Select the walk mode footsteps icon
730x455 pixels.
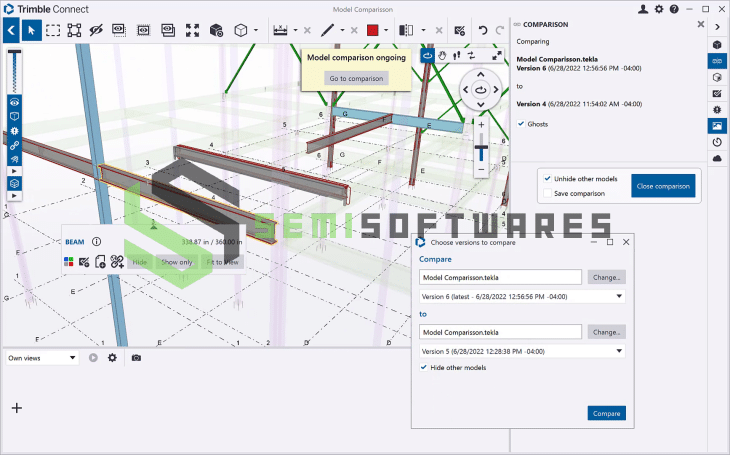click(x=457, y=56)
